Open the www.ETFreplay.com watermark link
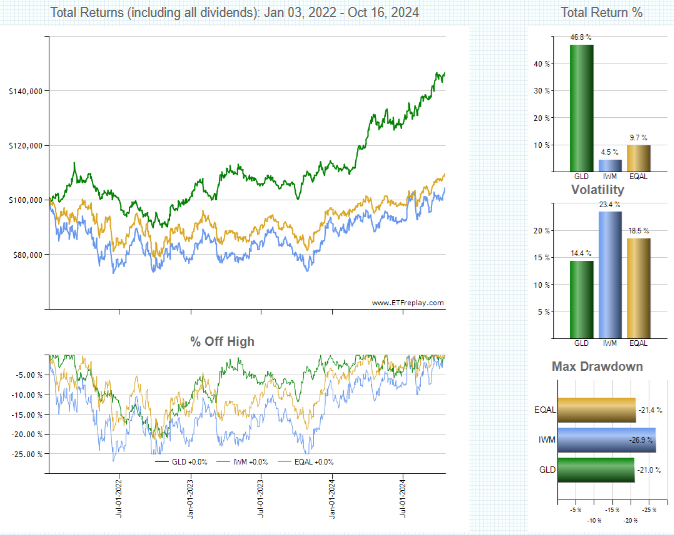The width and height of the screenshot is (674, 535). (x=407, y=302)
